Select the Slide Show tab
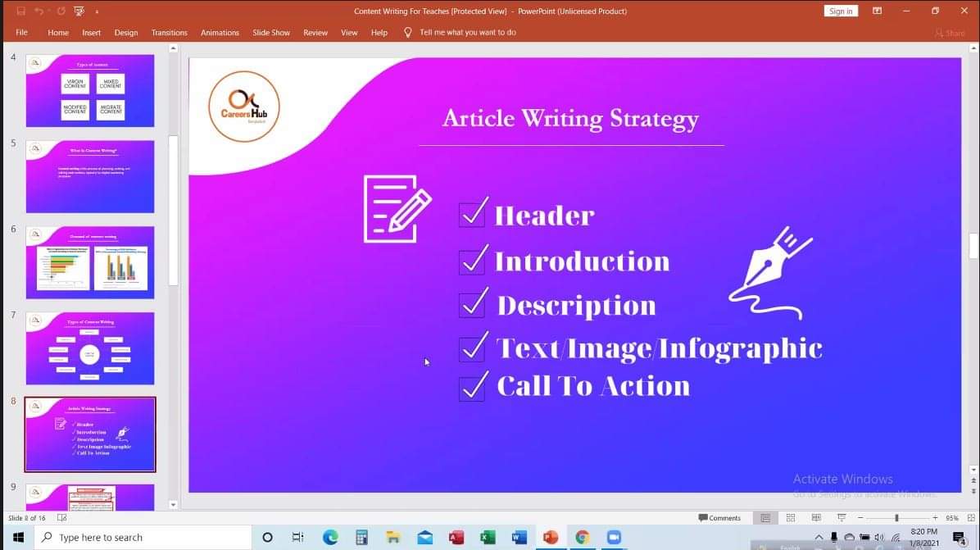The height and width of the screenshot is (550, 980). pos(270,33)
